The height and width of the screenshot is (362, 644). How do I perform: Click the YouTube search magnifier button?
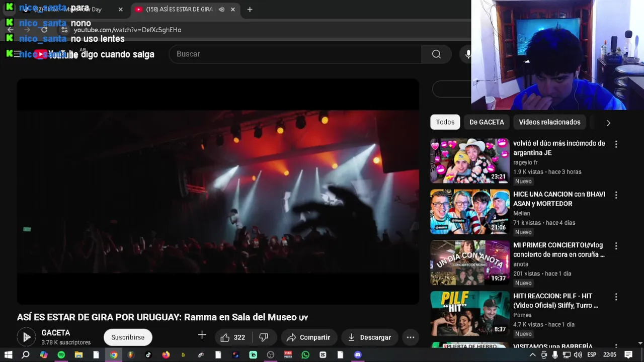coord(436,54)
